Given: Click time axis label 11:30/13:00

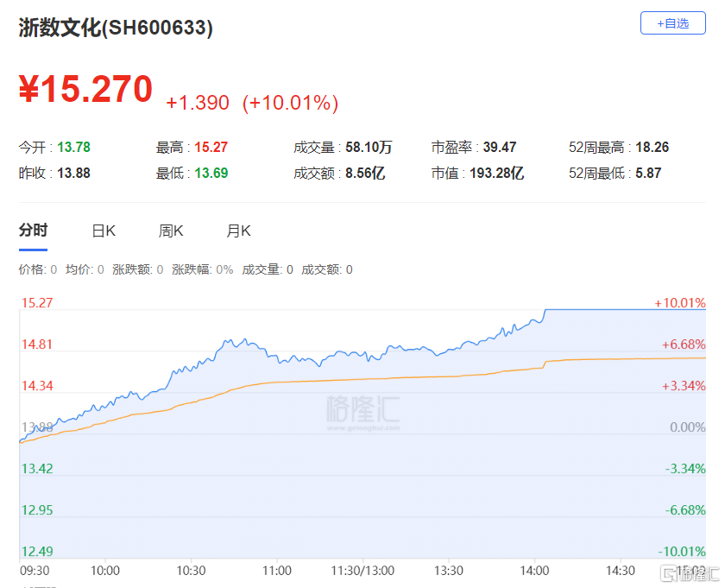Looking at the screenshot, I should [x=362, y=571].
